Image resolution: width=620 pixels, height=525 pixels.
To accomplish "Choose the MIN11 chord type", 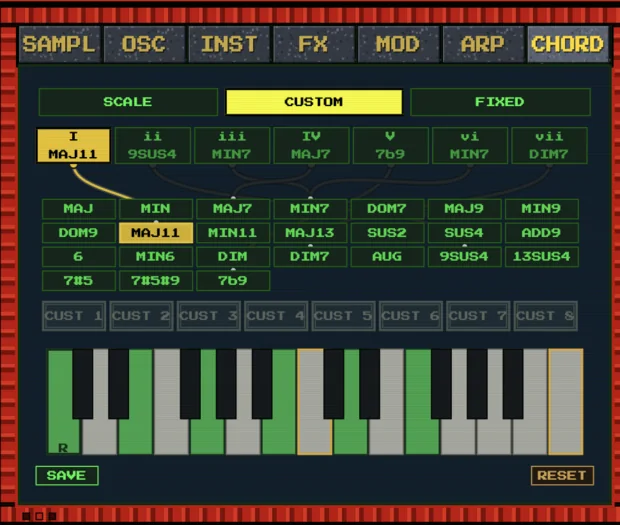I will point(233,233).
